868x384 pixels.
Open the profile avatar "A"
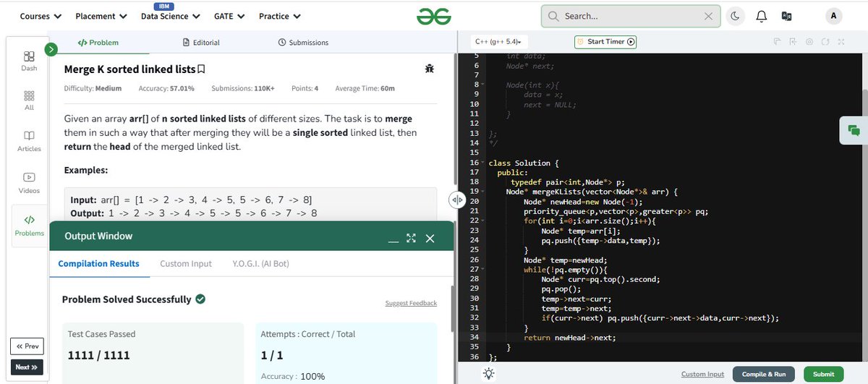(833, 16)
